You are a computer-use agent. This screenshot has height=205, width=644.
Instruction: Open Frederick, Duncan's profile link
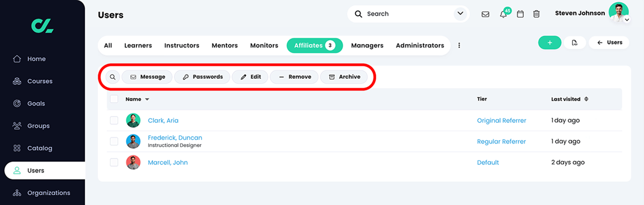[175, 138]
